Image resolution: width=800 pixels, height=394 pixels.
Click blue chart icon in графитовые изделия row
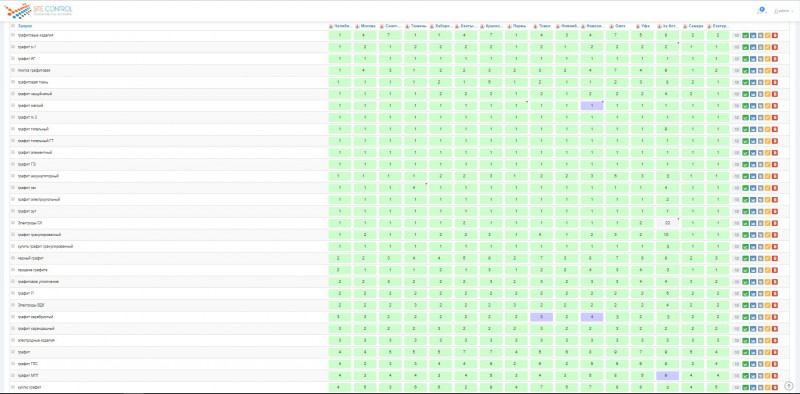[x=753, y=35]
